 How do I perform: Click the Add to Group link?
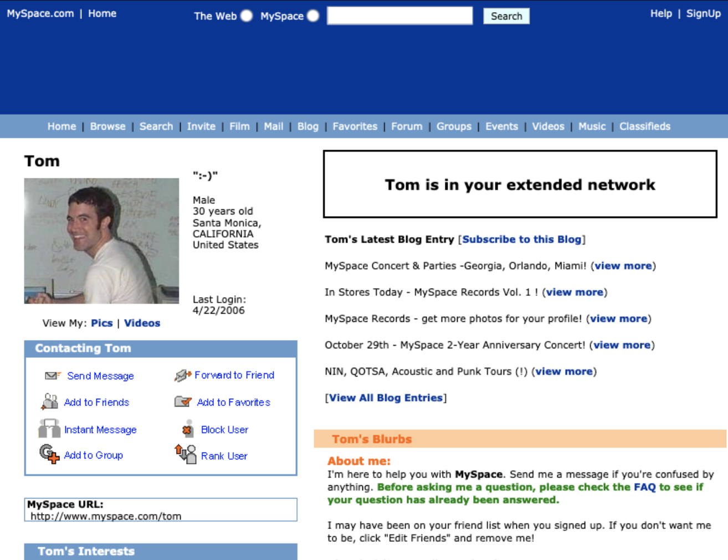pos(94,455)
